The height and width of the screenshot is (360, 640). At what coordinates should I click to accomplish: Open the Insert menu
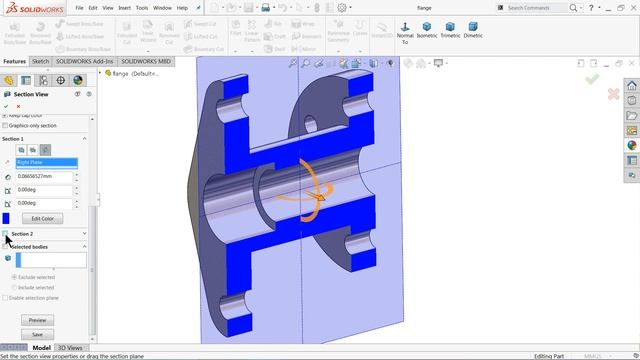click(x=124, y=8)
